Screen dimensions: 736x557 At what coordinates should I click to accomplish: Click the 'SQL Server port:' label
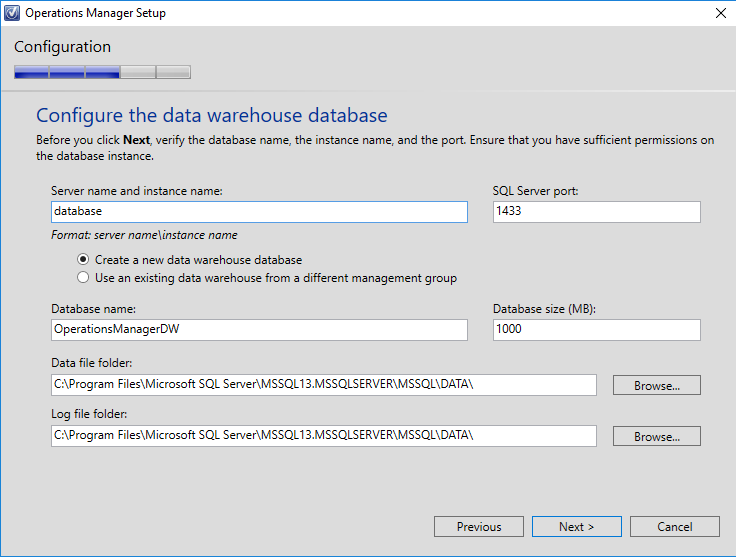tap(536, 191)
